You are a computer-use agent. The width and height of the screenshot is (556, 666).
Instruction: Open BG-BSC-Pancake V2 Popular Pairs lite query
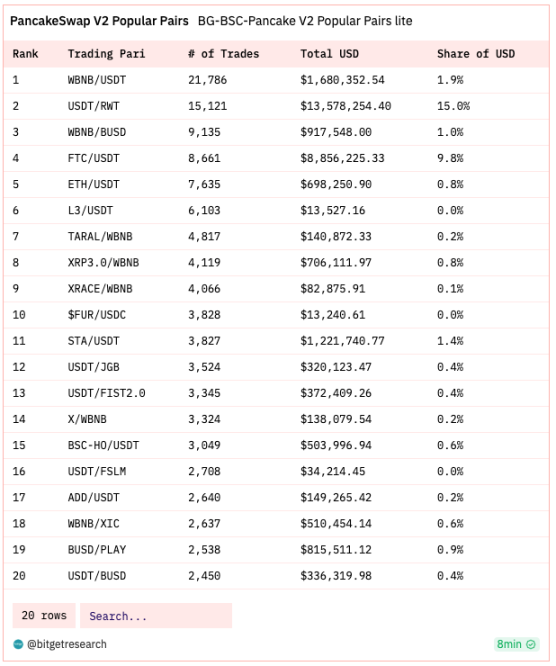point(305,21)
